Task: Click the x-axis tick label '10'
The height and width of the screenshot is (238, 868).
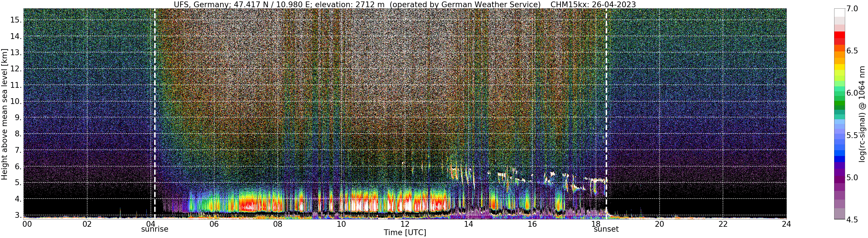Action: 341,224
